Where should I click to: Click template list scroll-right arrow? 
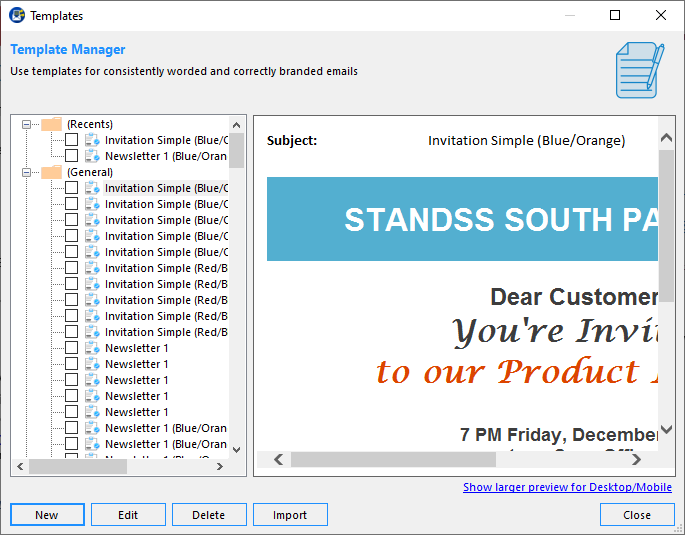(x=220, y=466)
